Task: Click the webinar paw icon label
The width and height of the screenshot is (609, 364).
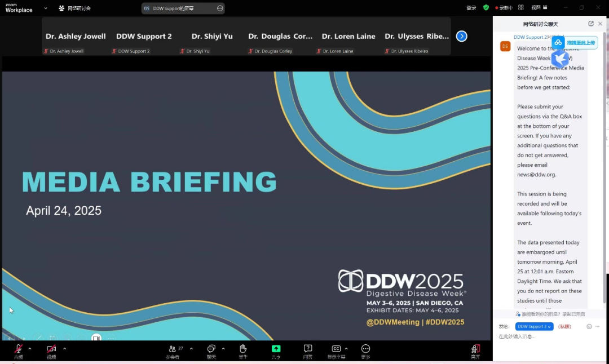Action: (x=74, y=8)
